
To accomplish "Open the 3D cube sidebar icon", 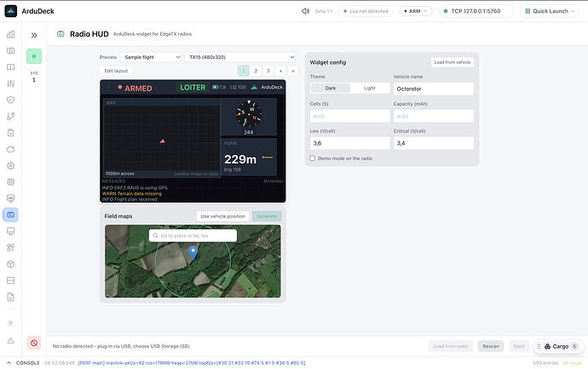I will tap(10, 264).
